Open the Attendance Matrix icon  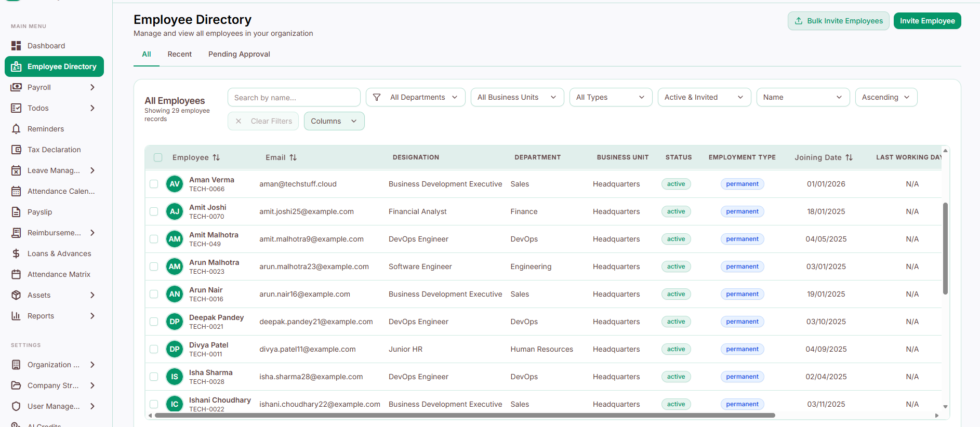tap(16, 274)
